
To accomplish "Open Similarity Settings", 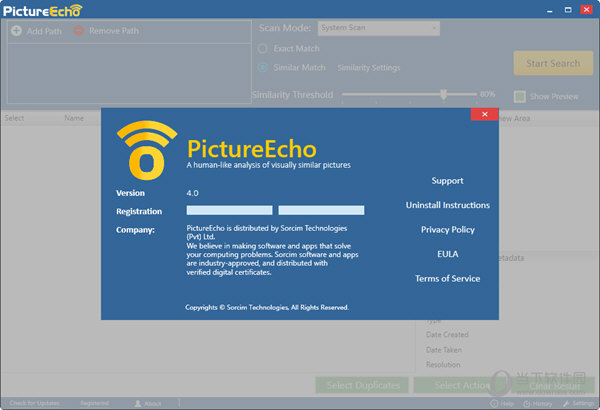I will coord(368,68).
